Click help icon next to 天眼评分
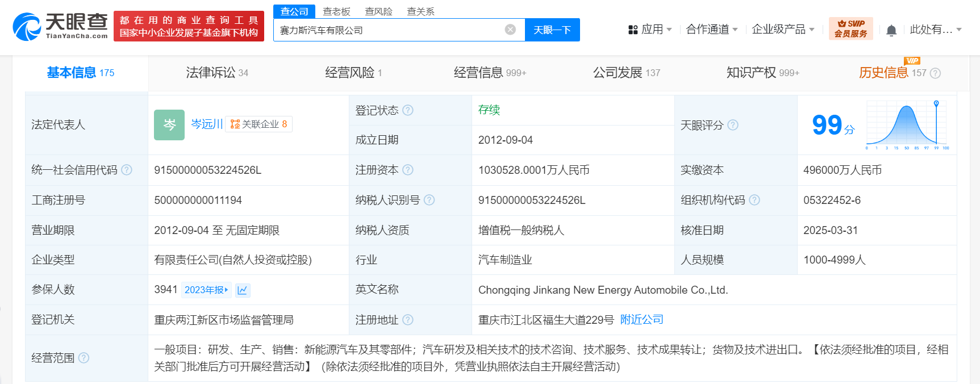The image size is (980, 384). 733,125
